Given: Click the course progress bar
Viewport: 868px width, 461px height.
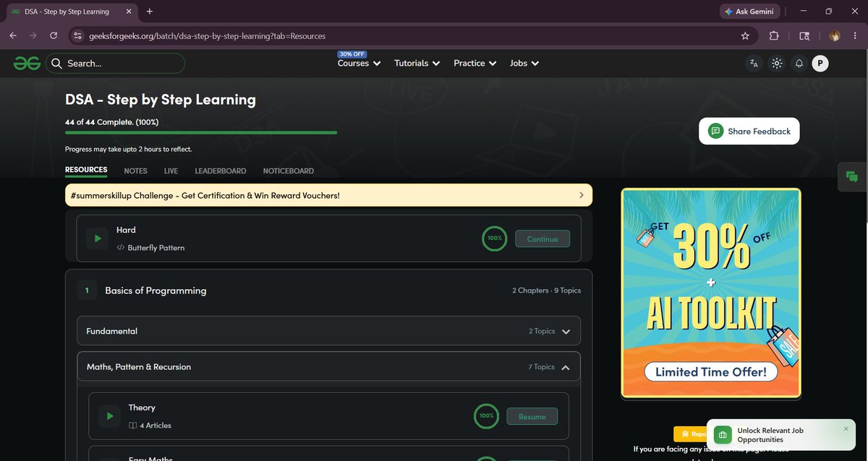Looking at the screenshot, I should click(201, 133).
